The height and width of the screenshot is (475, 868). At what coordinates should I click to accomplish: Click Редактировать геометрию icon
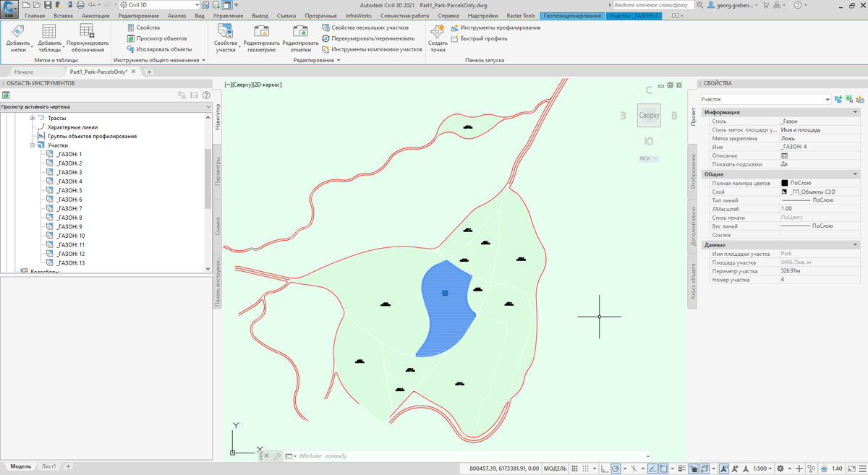click(261, 31)
